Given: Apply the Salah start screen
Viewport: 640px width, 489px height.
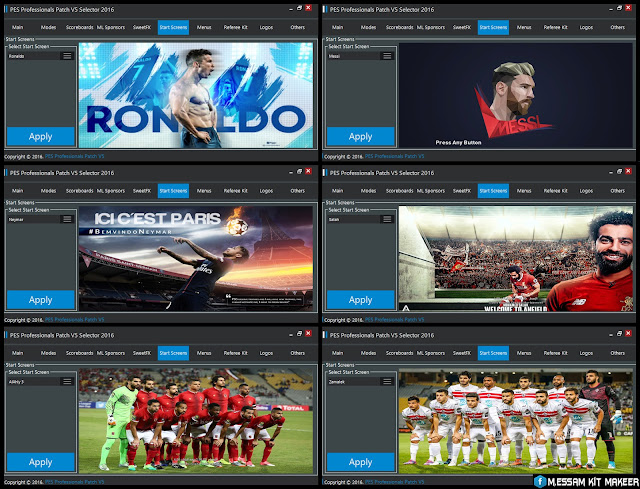Looking at the screenshot, I should [x=360, y=300].
